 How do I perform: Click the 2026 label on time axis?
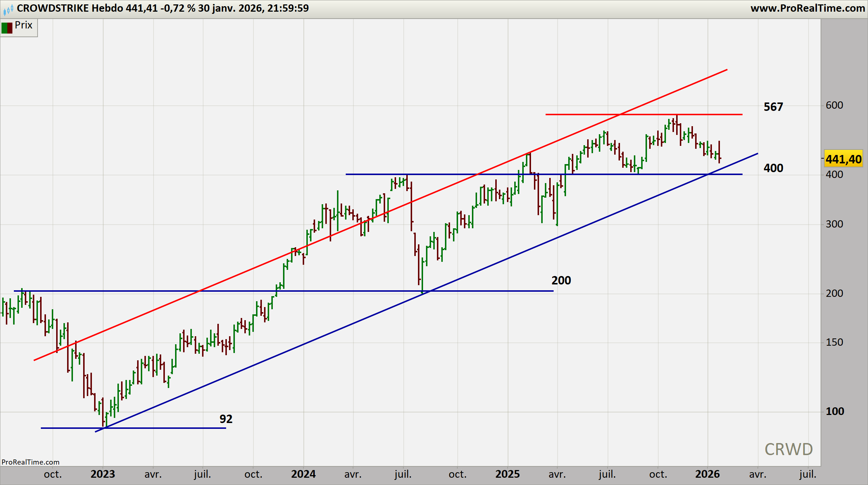pyautogui.click(x=707, y=474)
